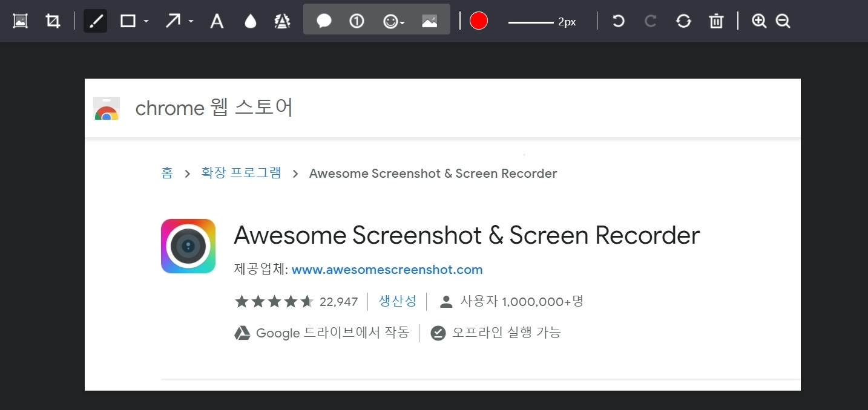868x410 pixels.
Task: Zoom out of the screenshot
Action: pos(783,21)
